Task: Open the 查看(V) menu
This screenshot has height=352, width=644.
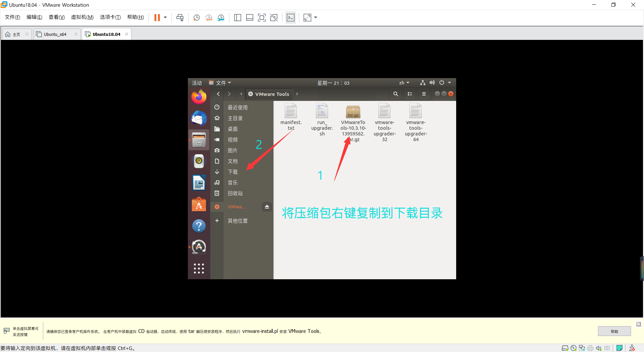Action: 57,17
